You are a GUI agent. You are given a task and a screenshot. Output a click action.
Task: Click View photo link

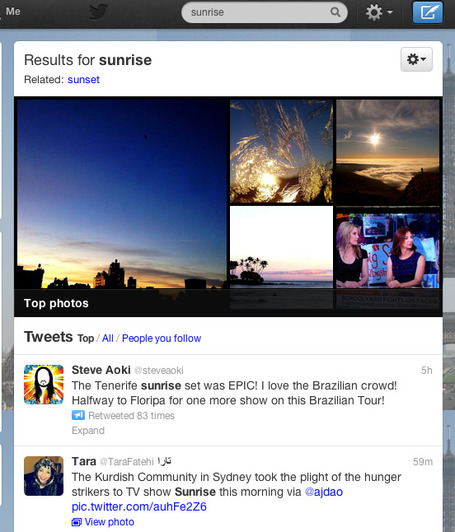pyautogui.click(x=109, y=522)
